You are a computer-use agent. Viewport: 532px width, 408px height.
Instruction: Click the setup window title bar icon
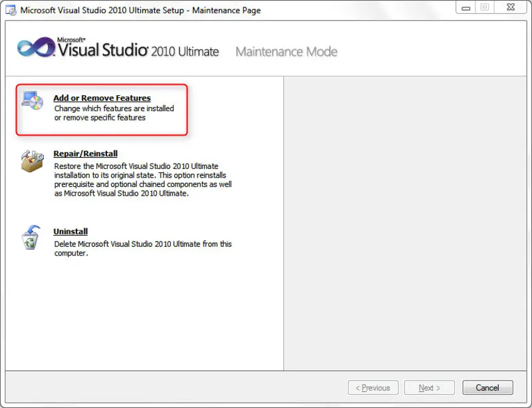pos(11,10)
